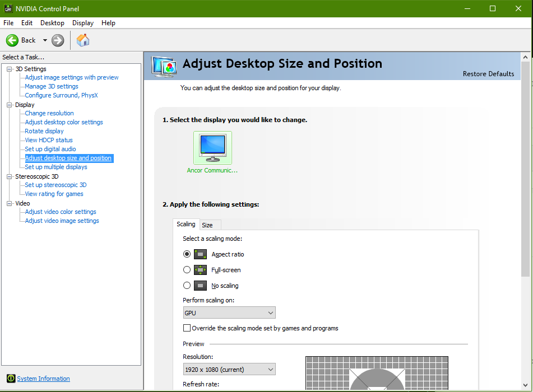
Task: Open the Resolution 1920 x 1080 dropdown
Action: click(229, 369)
